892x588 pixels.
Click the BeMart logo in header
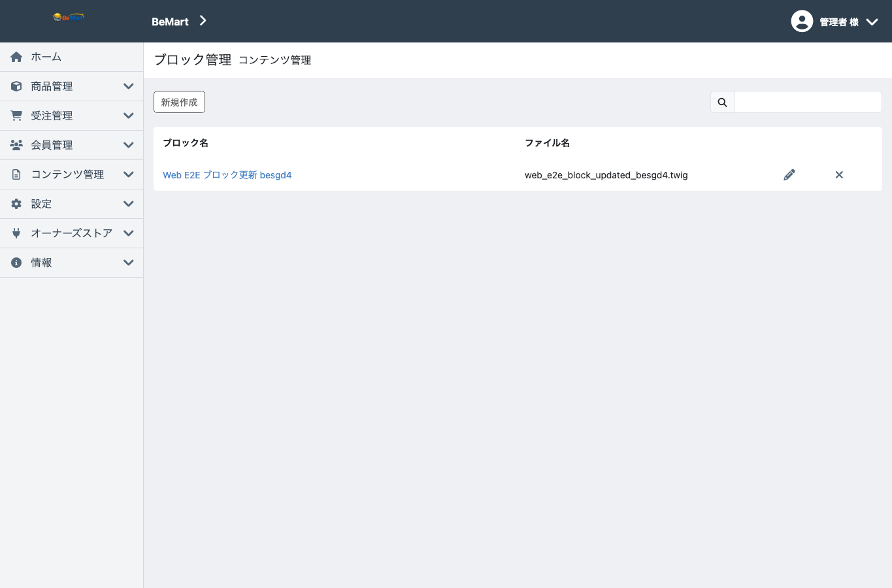[69, 18]
